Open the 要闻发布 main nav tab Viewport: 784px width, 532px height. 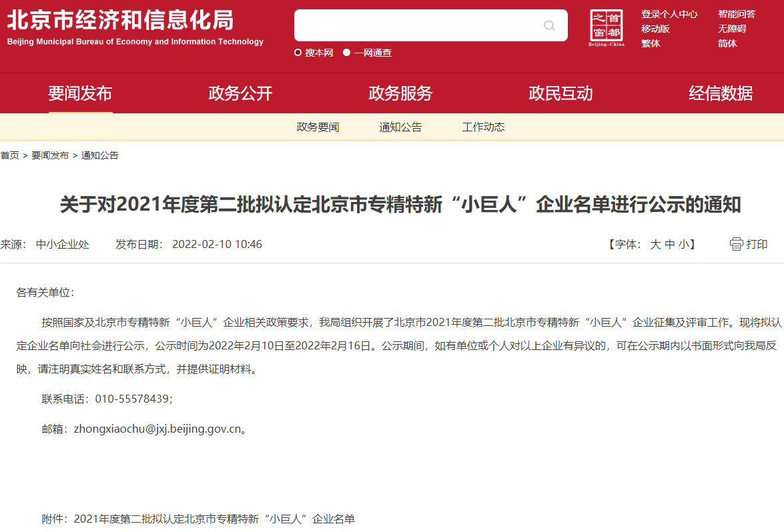click(x=80, y=93)
